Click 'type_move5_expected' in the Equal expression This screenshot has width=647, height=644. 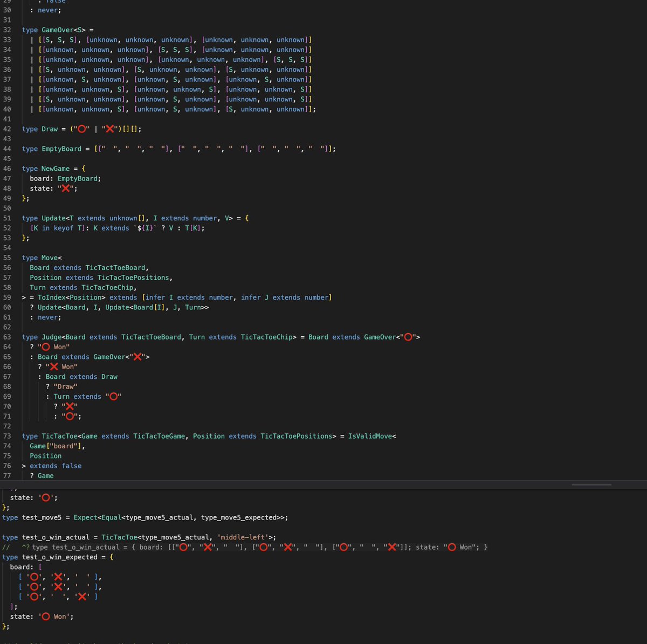(239, 517)
